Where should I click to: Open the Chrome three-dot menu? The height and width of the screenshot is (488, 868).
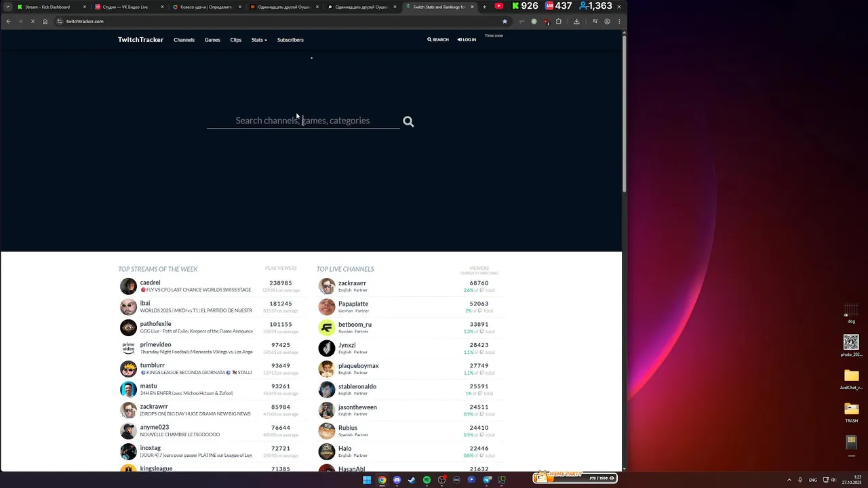pyautogui.click(x=619, y=21)
